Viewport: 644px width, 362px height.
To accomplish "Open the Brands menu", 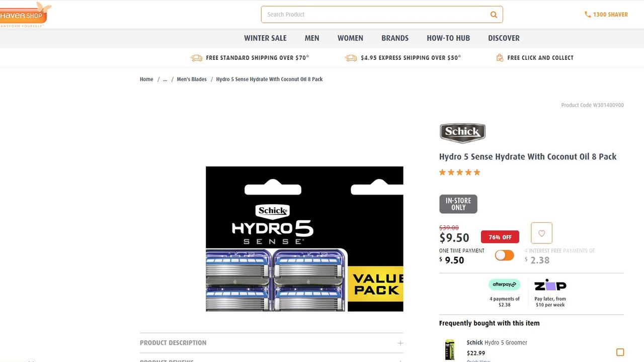I will pyautogui.click(x=395, y=38).
